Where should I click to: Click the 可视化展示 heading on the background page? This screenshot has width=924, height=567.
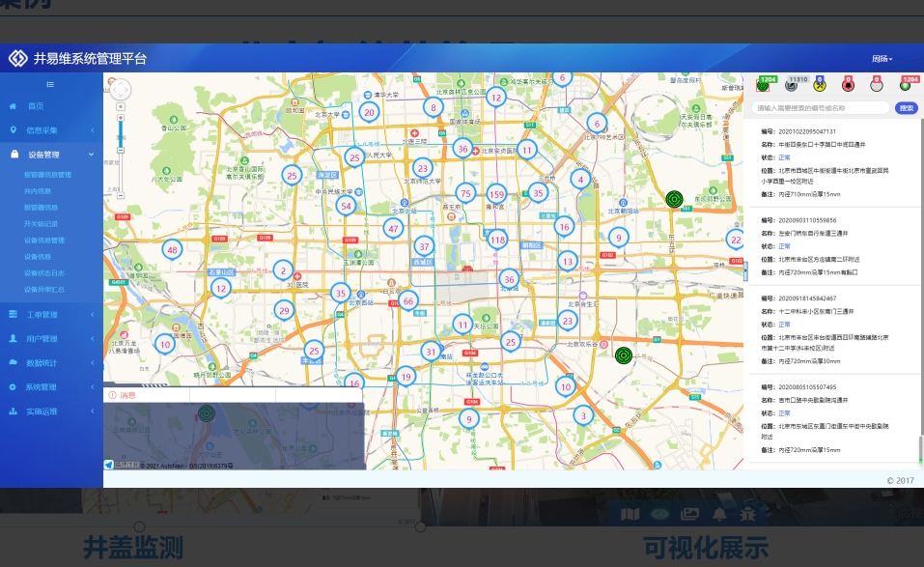706,548
